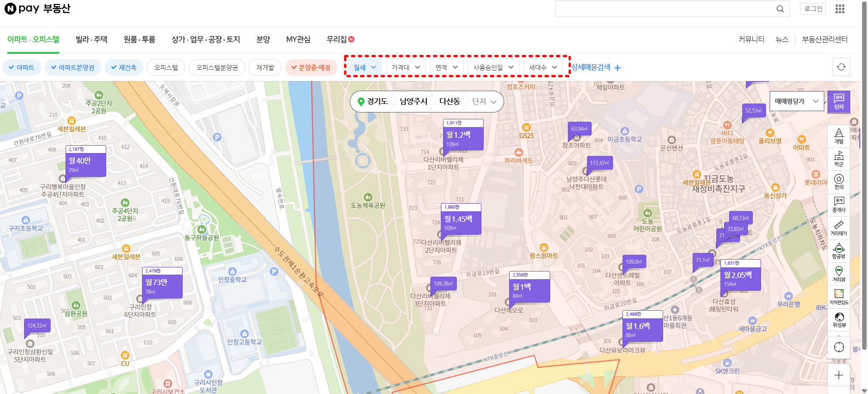Enable the 오피스텔 filter chip
Viewport: 868px width, 394px height.
pos(166,67)
